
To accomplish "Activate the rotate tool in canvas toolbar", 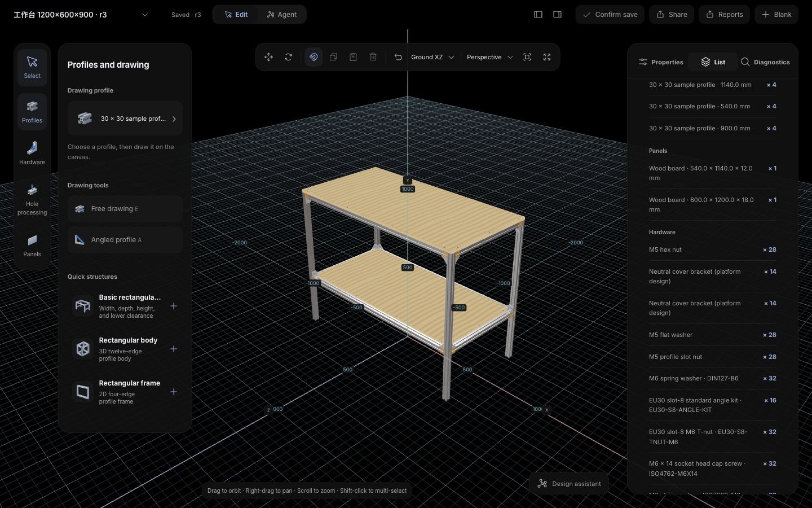I will click(x=288, y=57).
